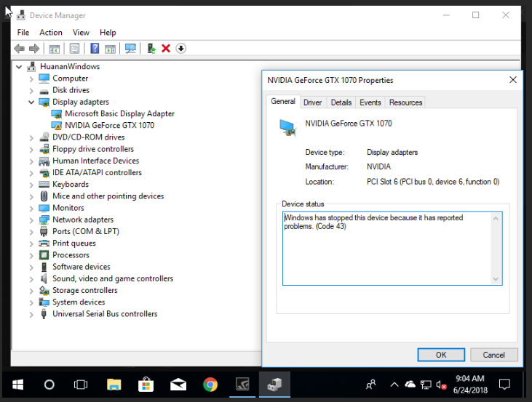Click the Disk drives category icon

tap(44, 91)
